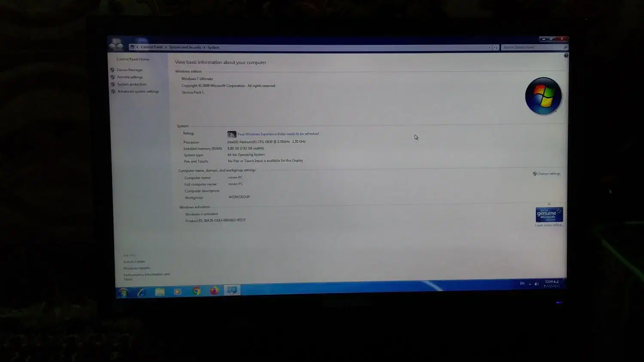644x362 pixels.
Task: Open the address bar history dropdown
Action: [x=489, y=48]
